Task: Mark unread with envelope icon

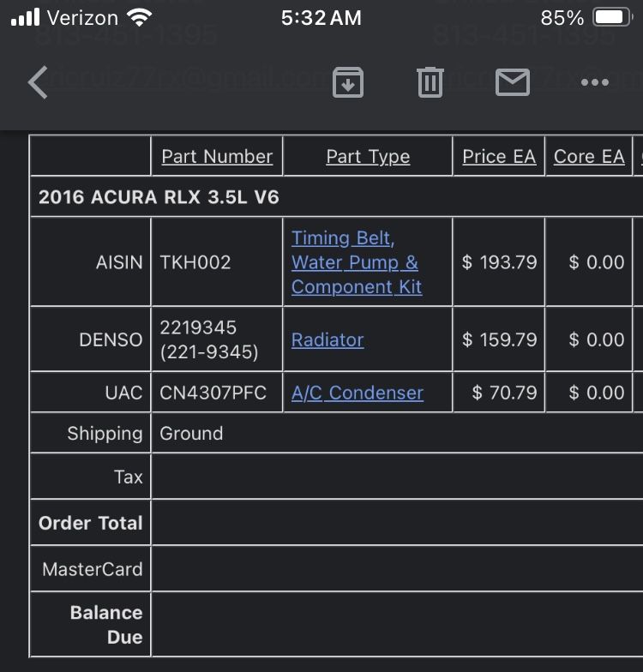Action: [x=513, y=82]
